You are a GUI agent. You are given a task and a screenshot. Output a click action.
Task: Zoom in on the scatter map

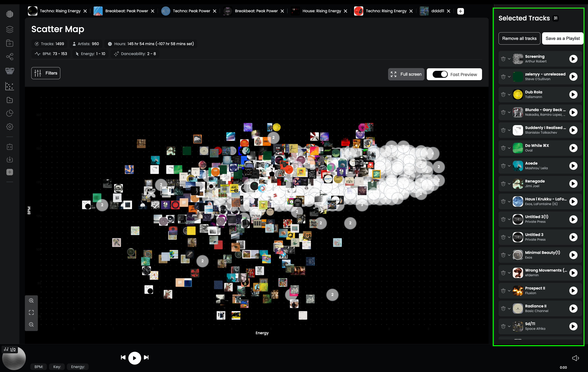pos(31,300)
